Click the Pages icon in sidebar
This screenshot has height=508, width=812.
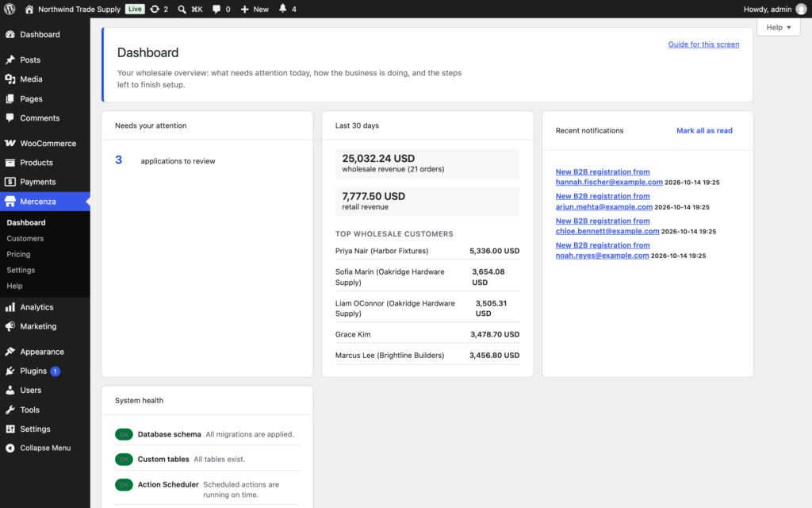pyautogui.click(x=10, y=98)
